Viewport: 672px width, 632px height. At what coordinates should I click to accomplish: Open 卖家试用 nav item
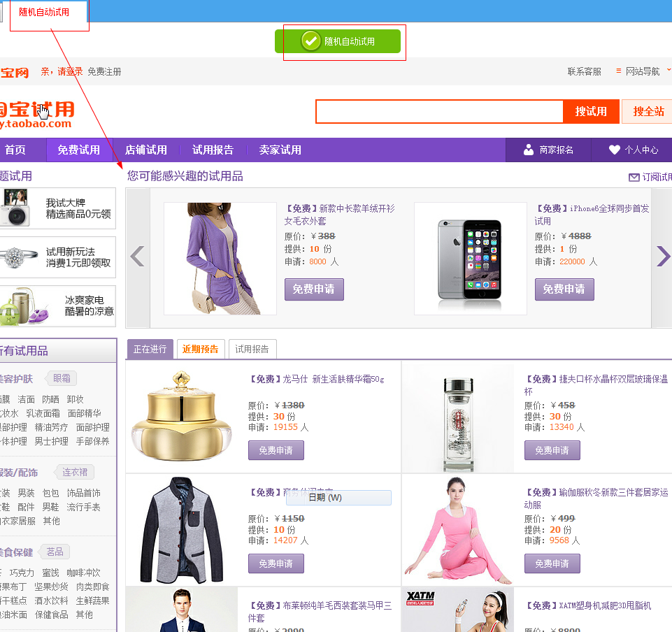(x=280, y=150)
